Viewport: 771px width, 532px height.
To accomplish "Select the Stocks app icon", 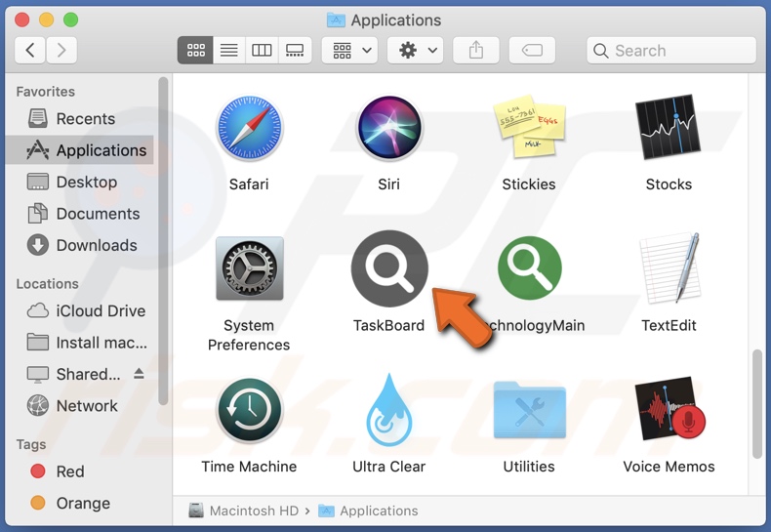I will coord(669,127).
